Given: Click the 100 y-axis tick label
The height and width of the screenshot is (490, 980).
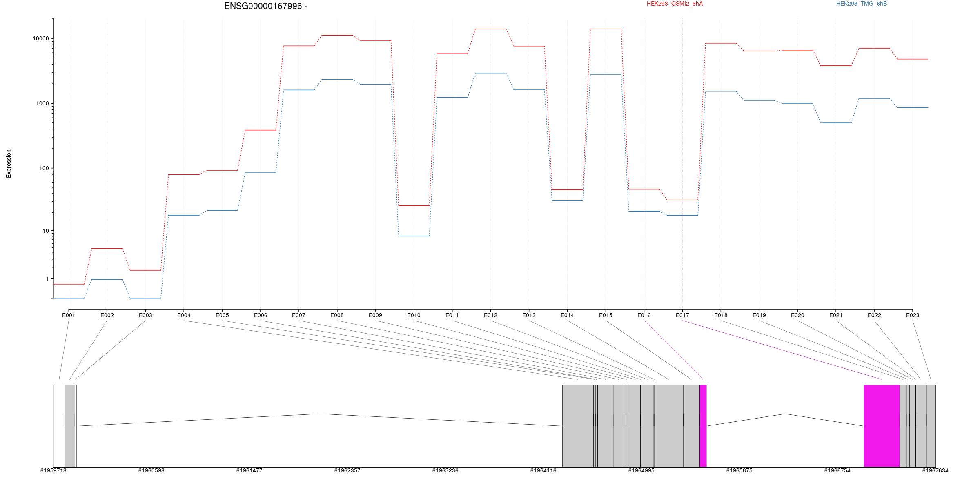Looking at the screenshot, I should click(x=44, y=168).
